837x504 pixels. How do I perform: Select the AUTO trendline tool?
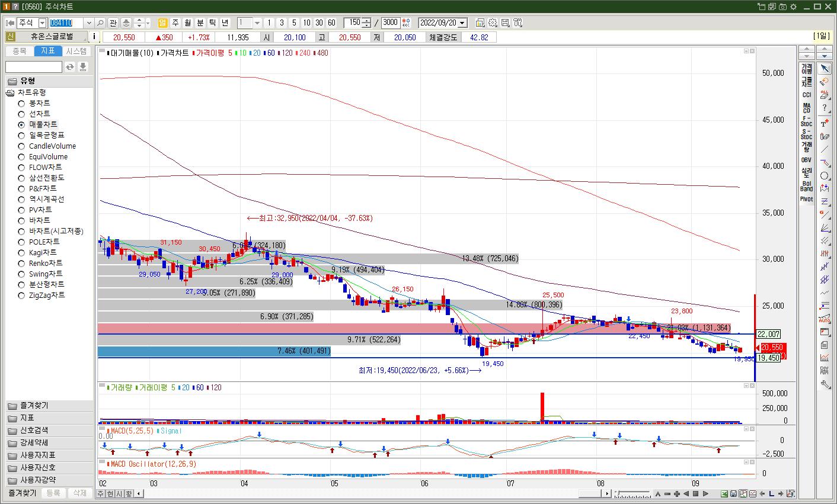click(825, 319)
